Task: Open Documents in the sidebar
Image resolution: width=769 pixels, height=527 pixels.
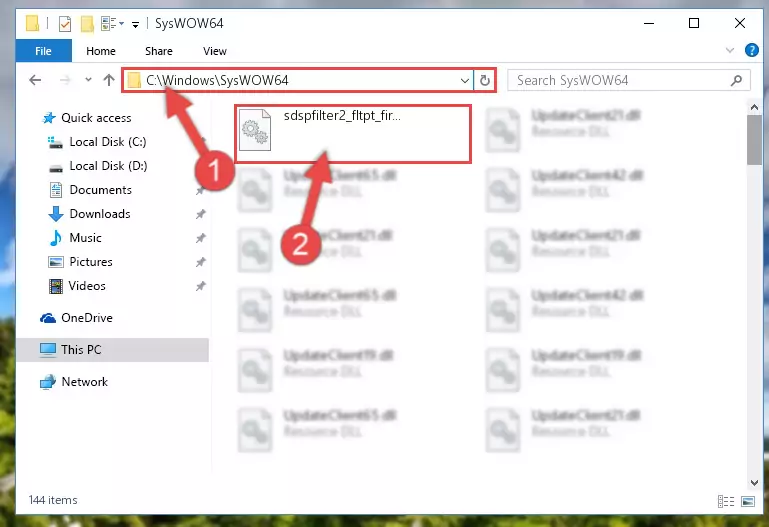Action: click(x=101, y=190)
